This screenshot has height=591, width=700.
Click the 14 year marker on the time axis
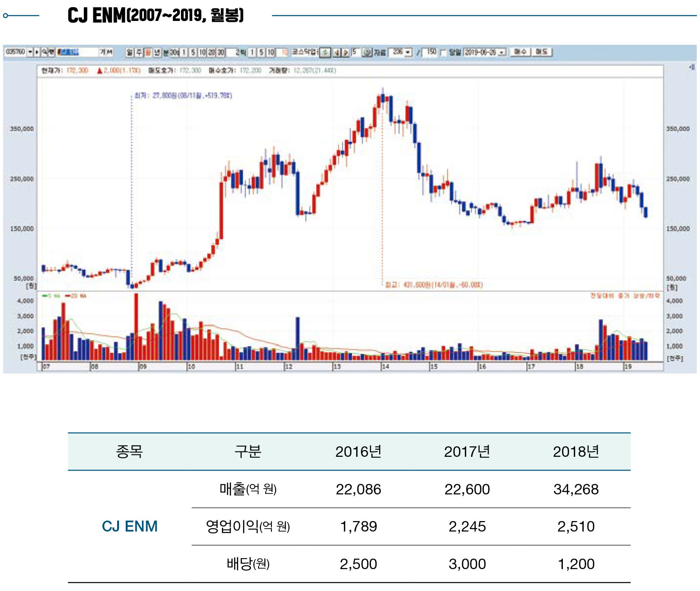[386, 366]
